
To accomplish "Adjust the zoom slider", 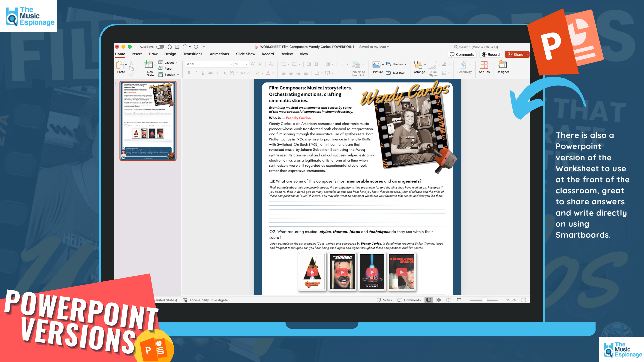I will click(x=484, y=300).
